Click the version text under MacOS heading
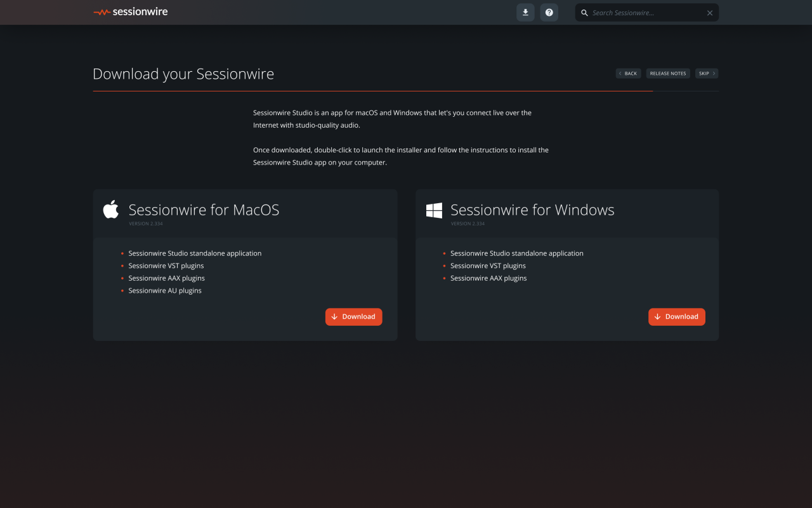812x508 pixels. 146,224
